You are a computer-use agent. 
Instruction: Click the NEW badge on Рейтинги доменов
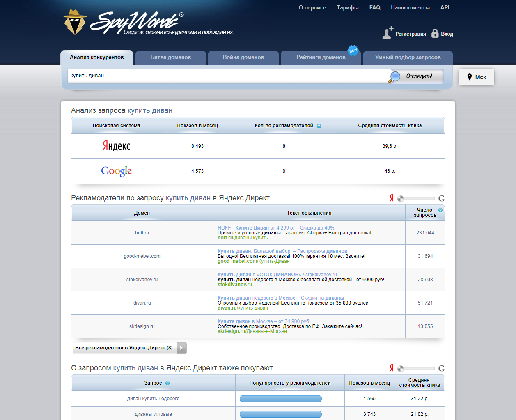[353, 50]
